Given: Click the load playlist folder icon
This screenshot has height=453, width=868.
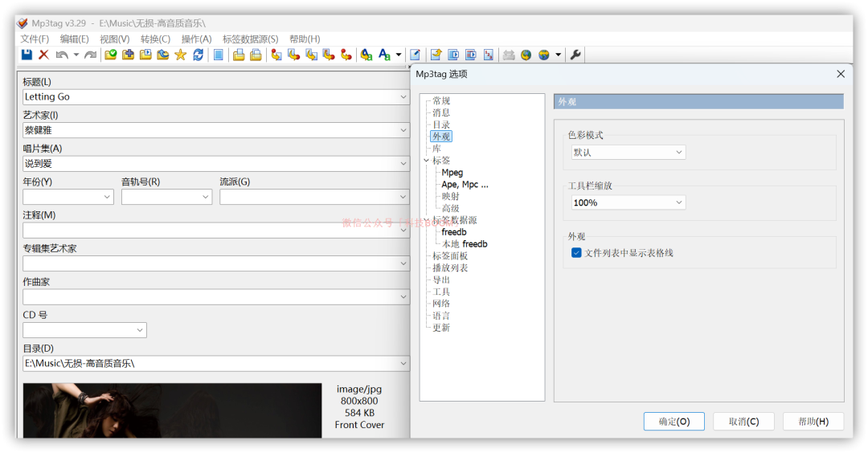Looking at the screenshot, I should (145, 54).
